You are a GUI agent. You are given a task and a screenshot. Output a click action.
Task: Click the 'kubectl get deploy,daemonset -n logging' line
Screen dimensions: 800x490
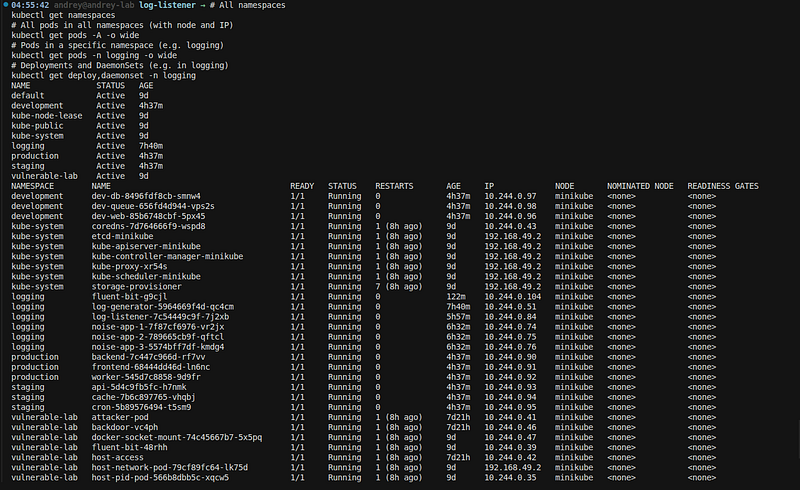pos(104,76)
